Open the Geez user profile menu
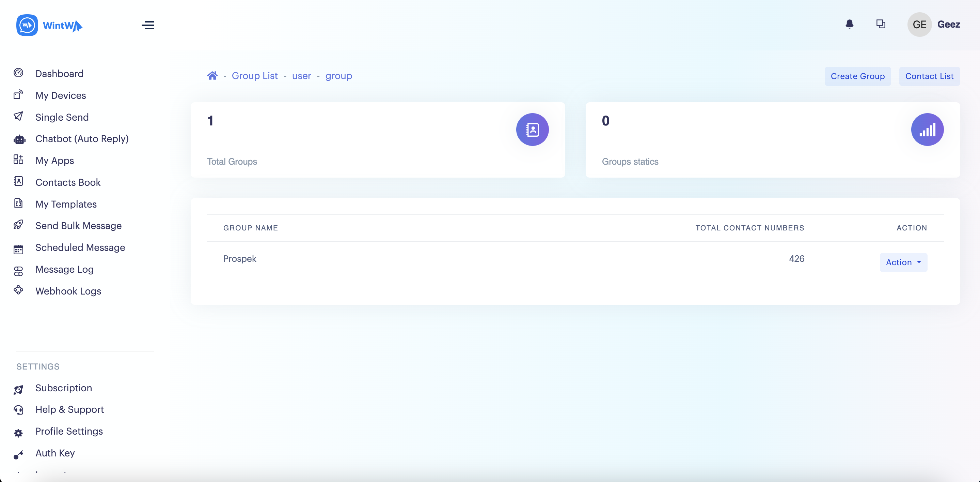Viewport: 980px width, 482px height. click(x=948, y=24)
